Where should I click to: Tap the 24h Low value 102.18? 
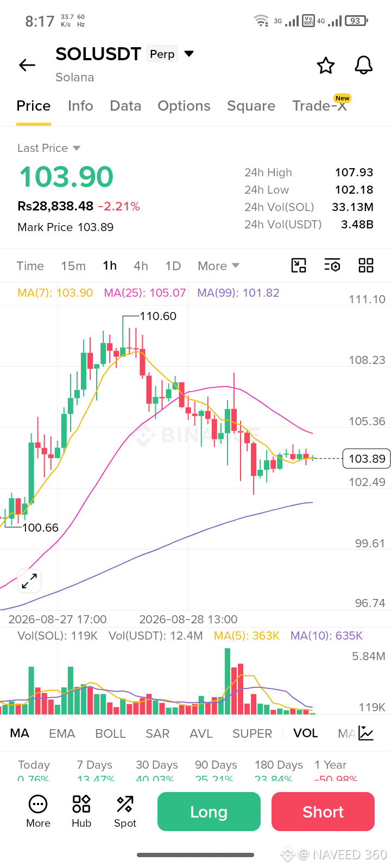pyautogui.click(x=354, y=190)
